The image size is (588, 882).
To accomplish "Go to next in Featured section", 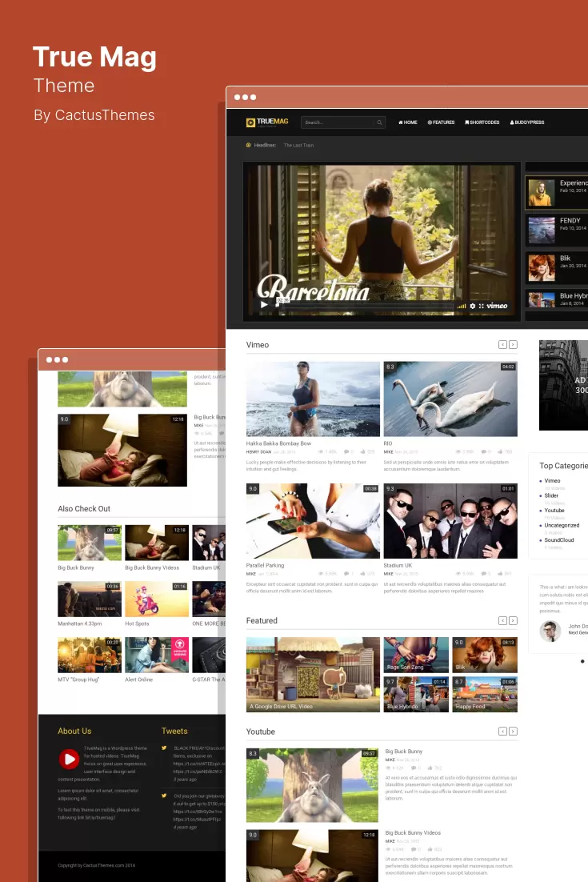I will click(x=514, y=620).
